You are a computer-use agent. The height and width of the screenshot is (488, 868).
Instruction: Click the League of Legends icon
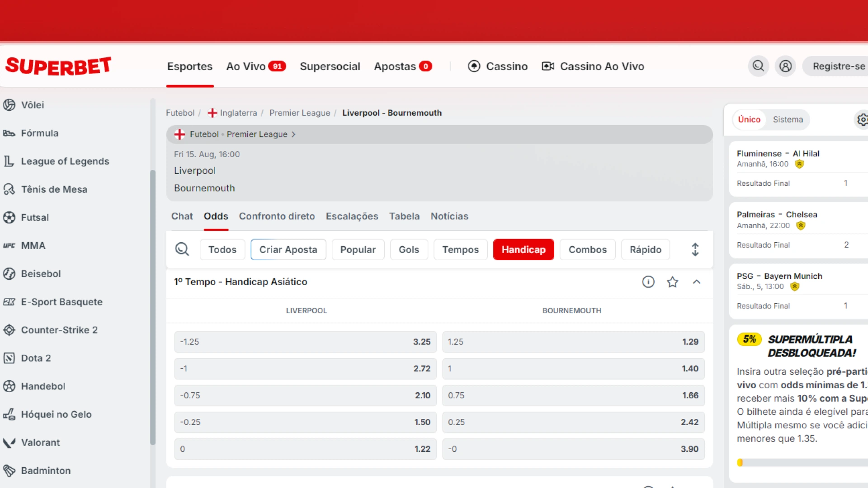(9, 161)
